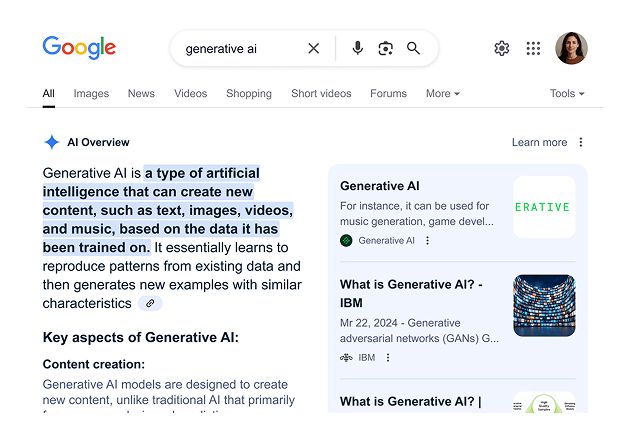Open the Tools dropdown
This screenshot has height=430, width=631.
566,94
